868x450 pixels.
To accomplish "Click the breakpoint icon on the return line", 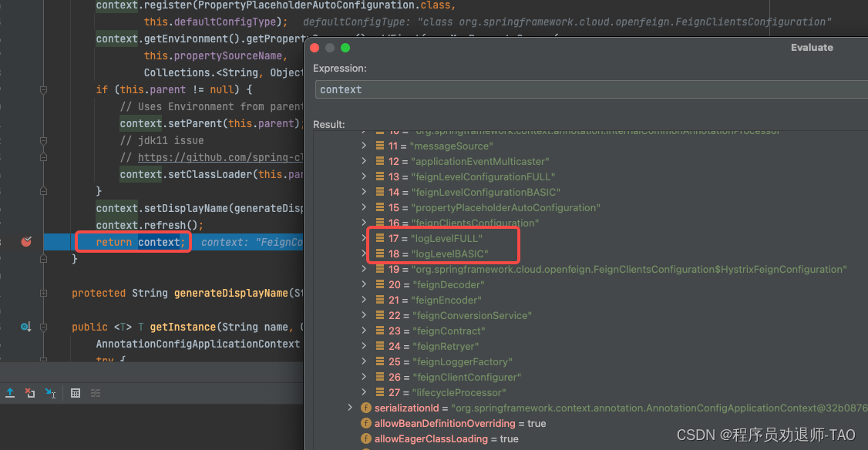I will coord(26,241).
